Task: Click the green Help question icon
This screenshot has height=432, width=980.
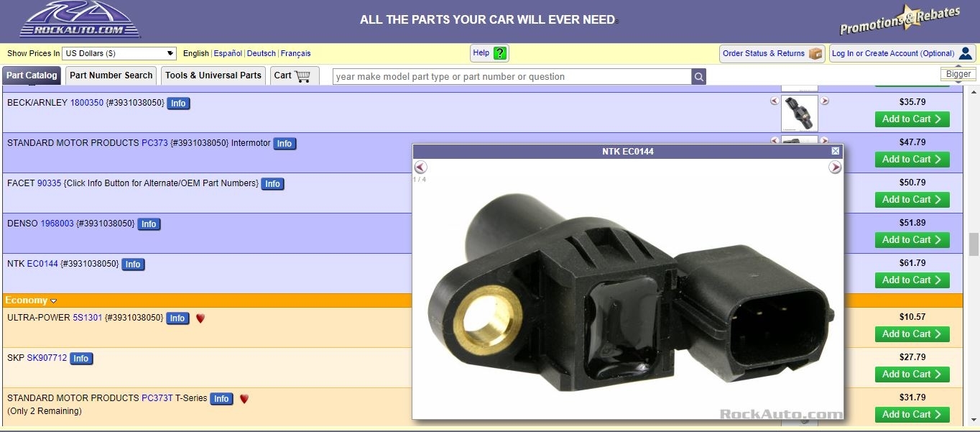Action: (500, 53)
